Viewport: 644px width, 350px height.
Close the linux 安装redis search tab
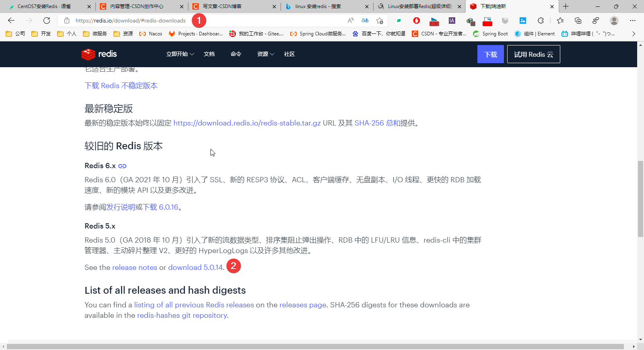pos(367,6)
